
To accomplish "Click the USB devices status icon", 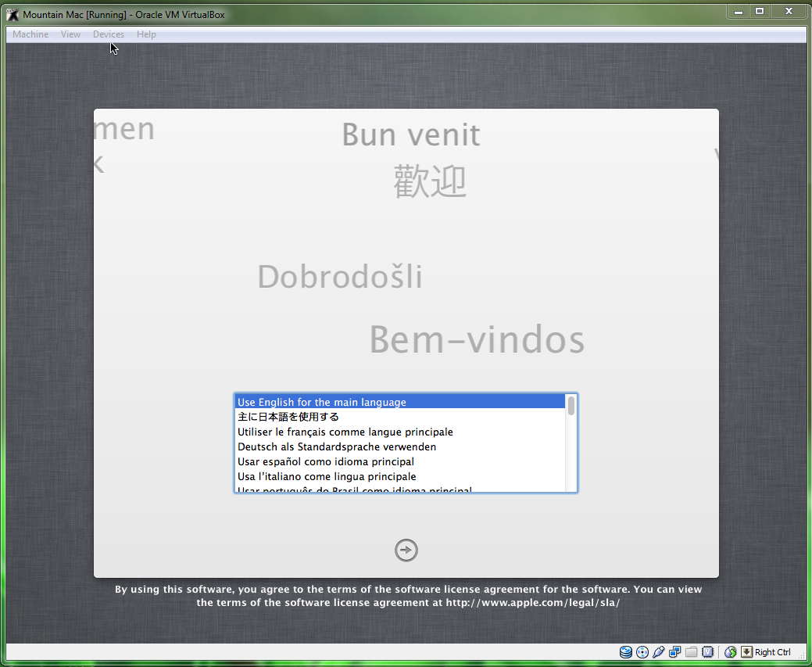I will (659, 652).
